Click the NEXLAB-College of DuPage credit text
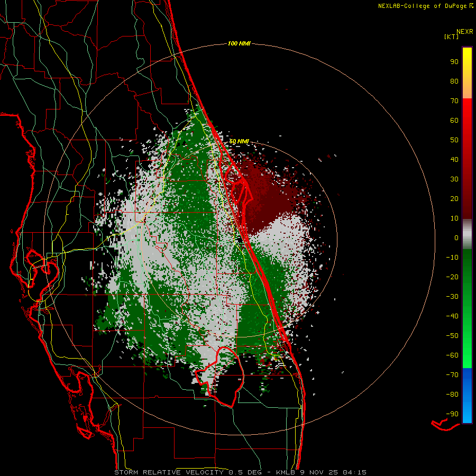 click(423, 6)
